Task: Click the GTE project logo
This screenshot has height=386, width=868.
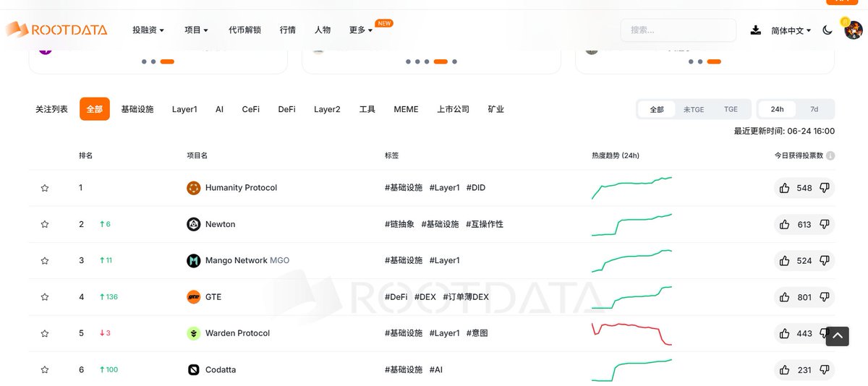Action: tap(193, 297)
